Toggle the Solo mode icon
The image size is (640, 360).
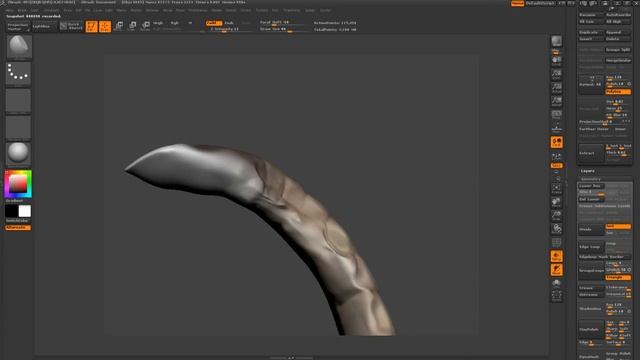[557, 283]
